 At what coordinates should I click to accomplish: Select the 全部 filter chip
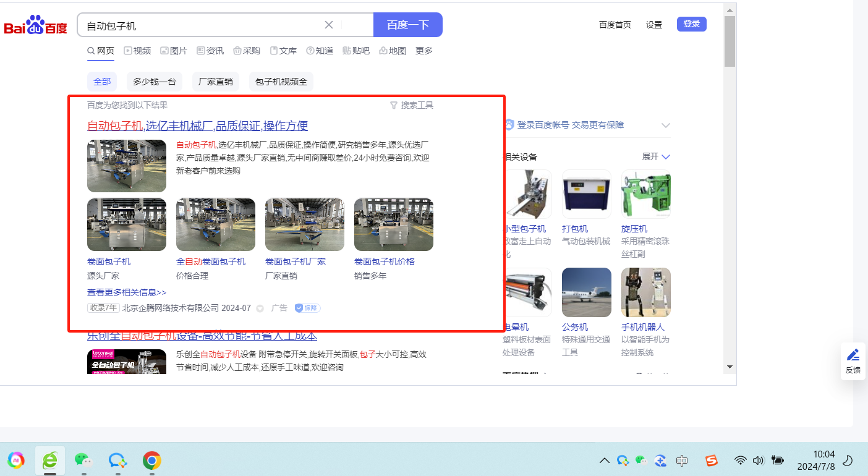point(102,82)
